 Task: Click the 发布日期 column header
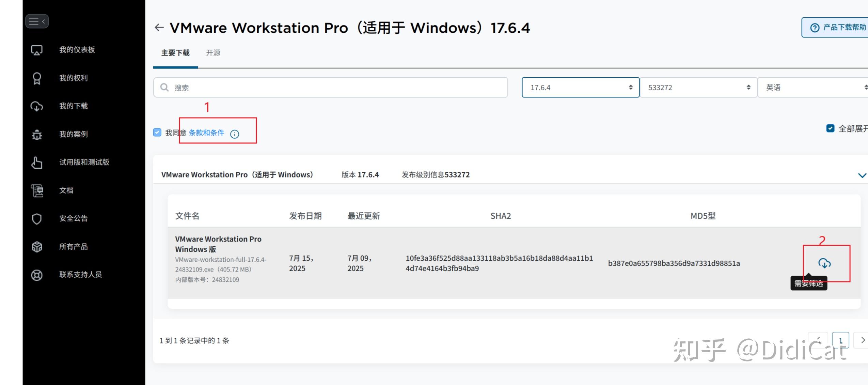(305, 216)
